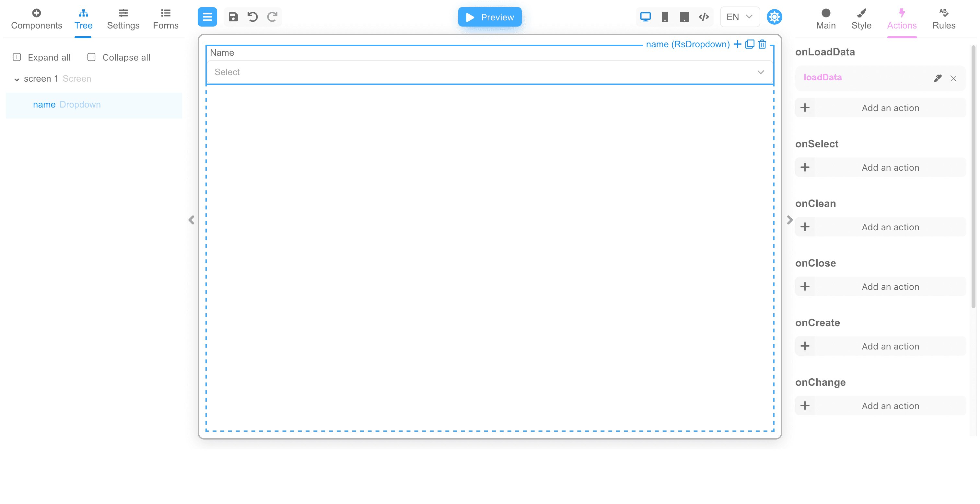The width and height of the screenshot is (980, 504).
Task: Edit the loadData action with pencil icon
Action: click(x=938, y=78)
